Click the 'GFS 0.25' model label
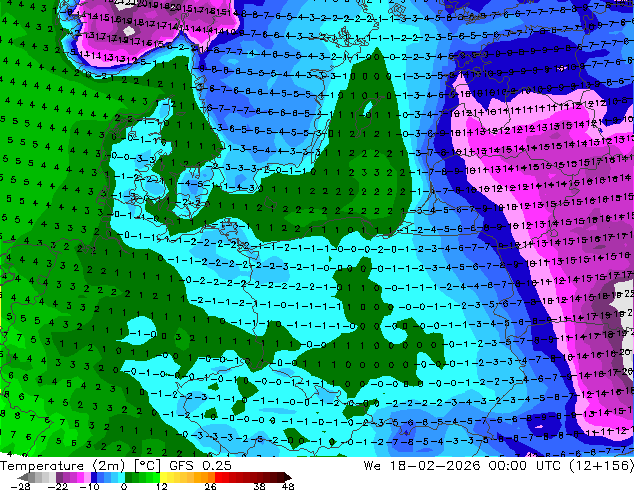Viewport: 634px width, 490px height. [x=200, y=466]
